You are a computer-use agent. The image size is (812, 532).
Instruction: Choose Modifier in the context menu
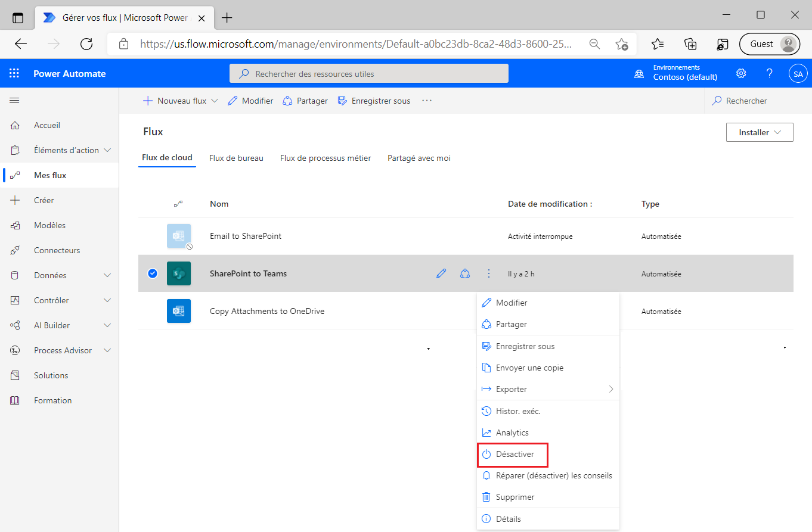coord(548,303)
